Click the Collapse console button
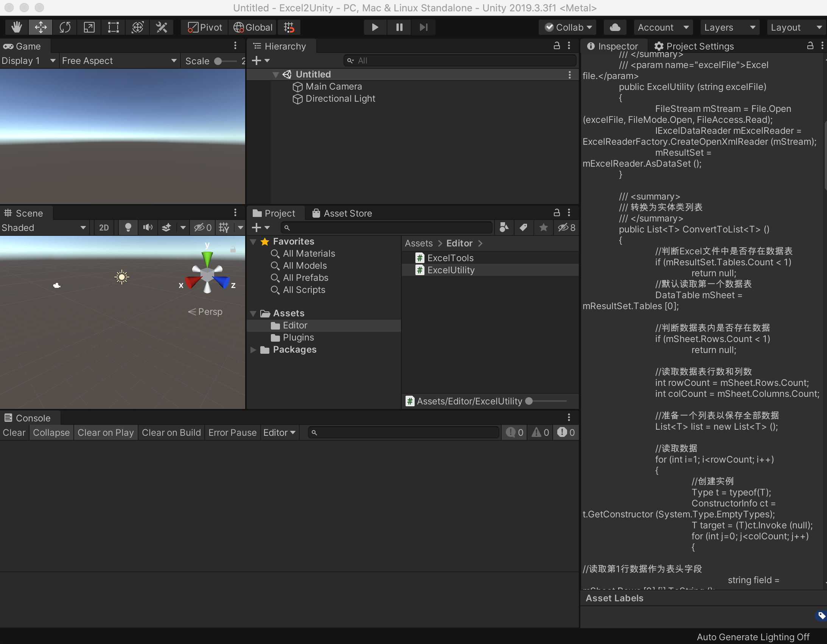The image size is (827, 644). pos(51,432)
